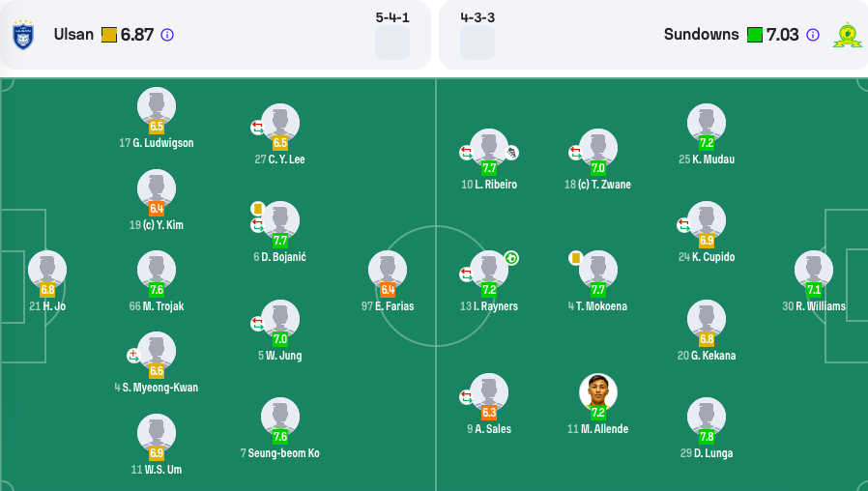Viewport: 868px width, 491px height.
Task: Open the goalkeeper name 30 R. Williams
Action: 814,306
